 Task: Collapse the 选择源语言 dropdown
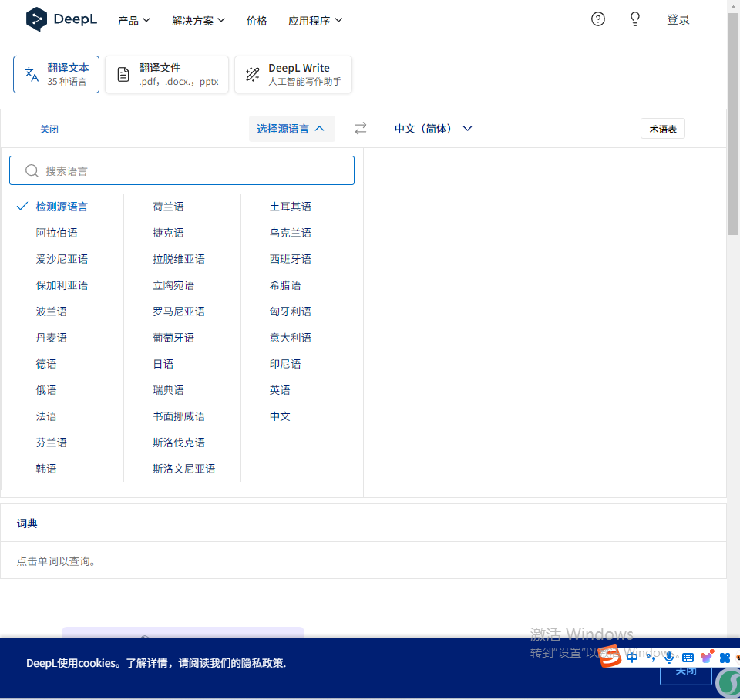click(x=291, y=129)
